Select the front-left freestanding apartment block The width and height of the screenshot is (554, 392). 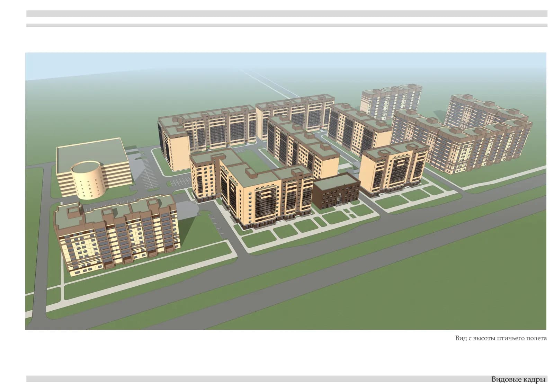(117, 234)
